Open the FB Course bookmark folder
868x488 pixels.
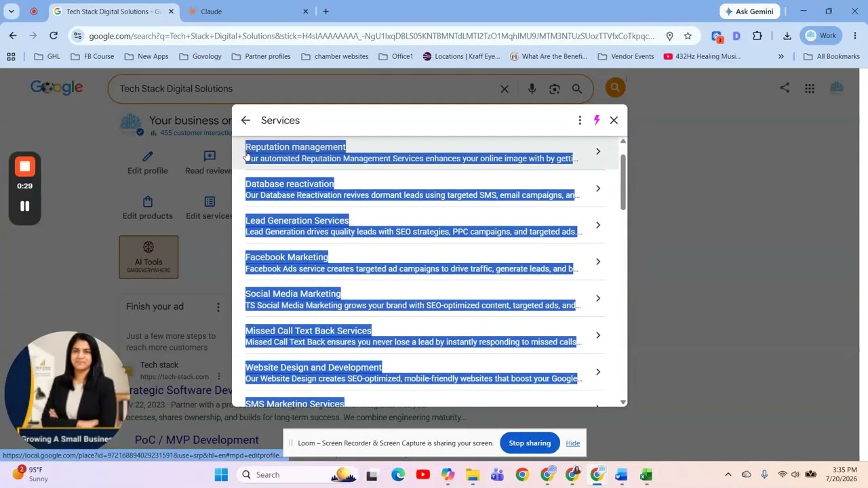point(92,57)
